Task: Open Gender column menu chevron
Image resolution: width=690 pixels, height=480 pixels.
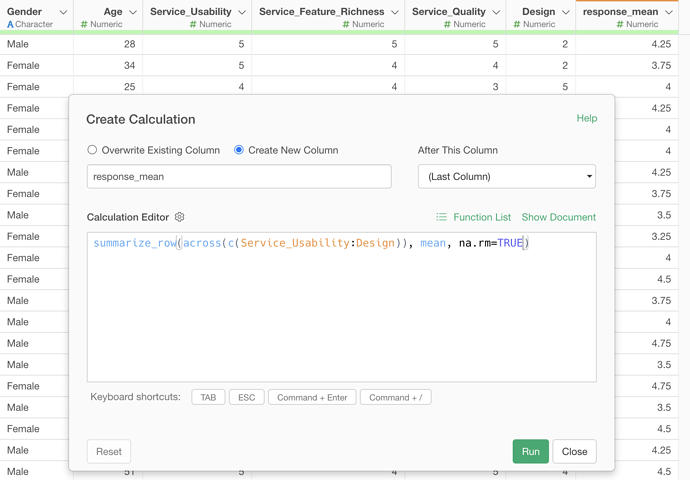Action: [63, 12]
